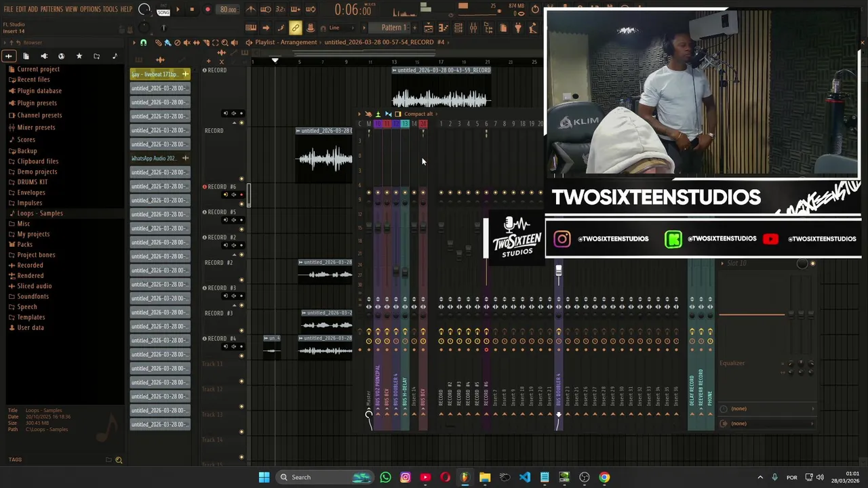Select the BUS VOZ PRINCIPAL mixer track
Viewport: 868px width, 488px height.
click(x=378, y=386)
